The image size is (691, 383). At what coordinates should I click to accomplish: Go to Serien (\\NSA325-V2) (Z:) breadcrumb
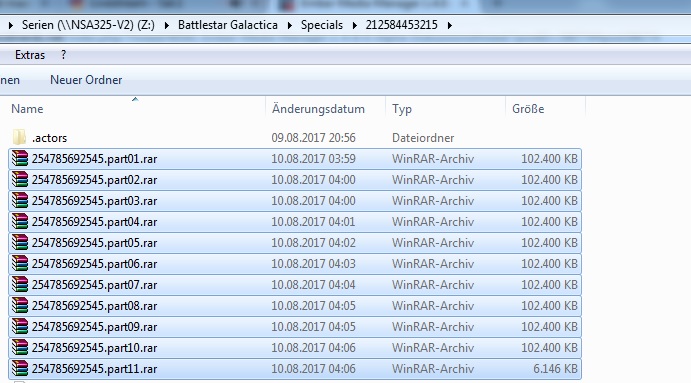tap(88, 25)
